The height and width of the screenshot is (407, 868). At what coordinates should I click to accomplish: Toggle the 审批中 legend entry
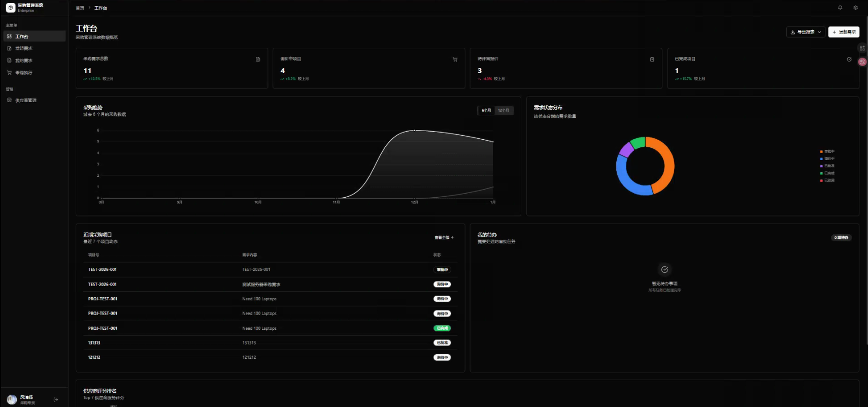827,151
